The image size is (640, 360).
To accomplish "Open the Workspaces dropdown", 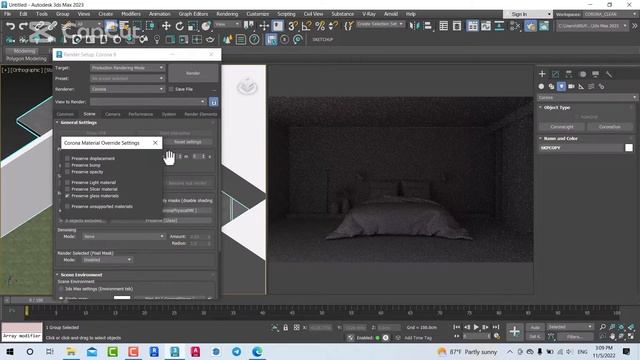I will 610,14.
